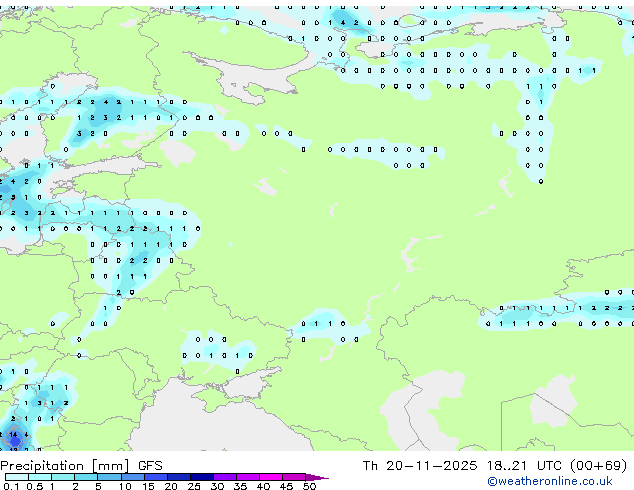Click the purple arrow beyond 50 on legend
Image resolution: width=634 pixels, height=490 pixels.
pos(317,478)
